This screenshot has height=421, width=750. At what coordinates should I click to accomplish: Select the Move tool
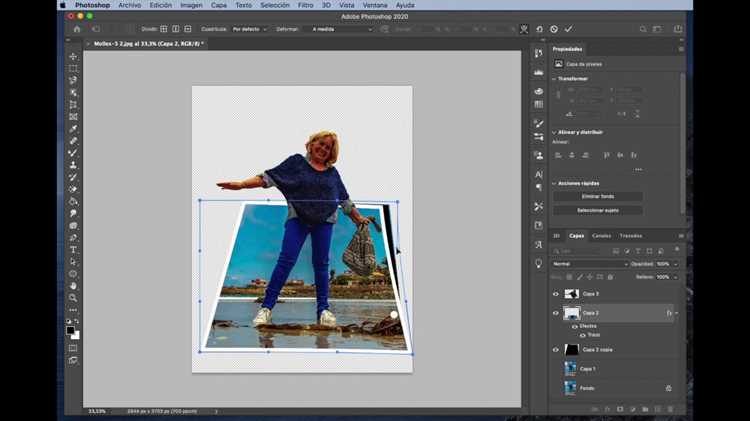(73, 56)
